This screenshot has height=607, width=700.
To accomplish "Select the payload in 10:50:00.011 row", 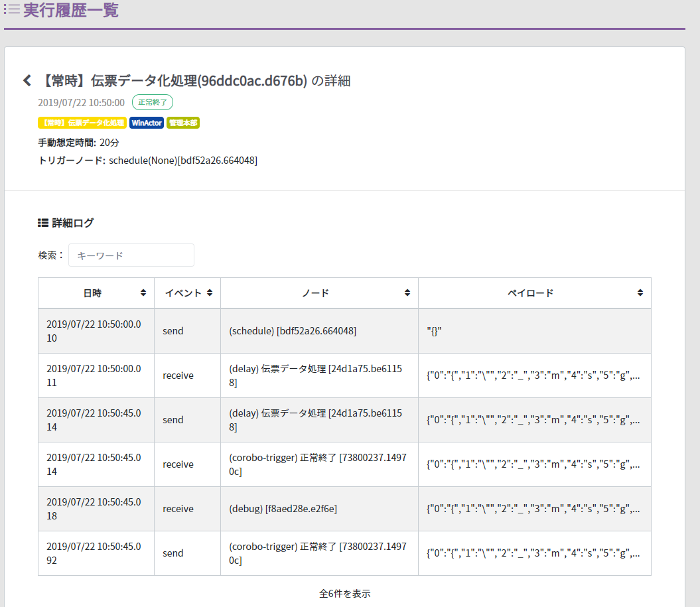I will point(534,375).
